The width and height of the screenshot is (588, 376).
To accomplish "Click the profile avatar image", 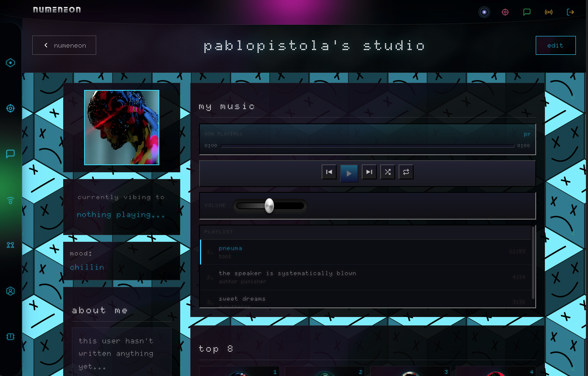I will [122, 128].
